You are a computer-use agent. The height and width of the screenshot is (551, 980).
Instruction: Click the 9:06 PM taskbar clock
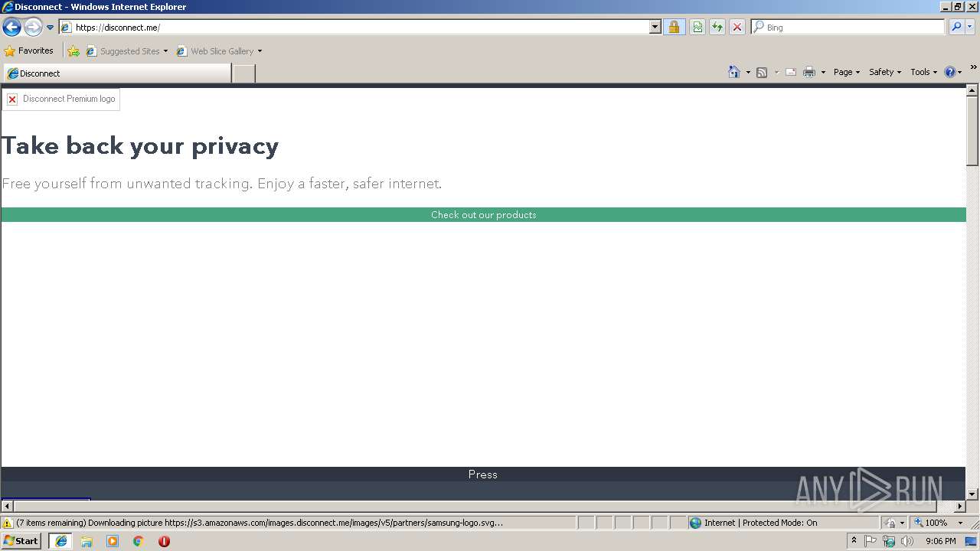click(940, 541)
